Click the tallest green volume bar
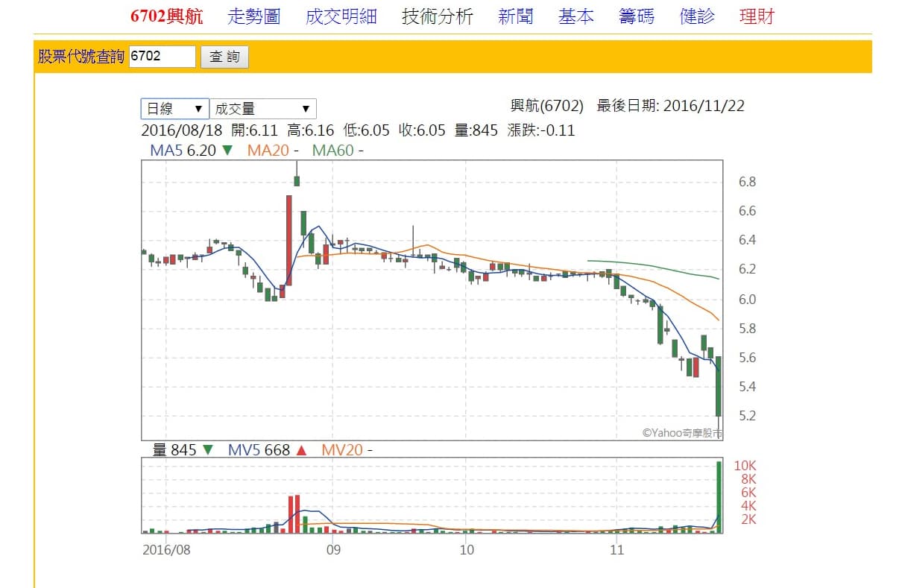 coord(719,497)
